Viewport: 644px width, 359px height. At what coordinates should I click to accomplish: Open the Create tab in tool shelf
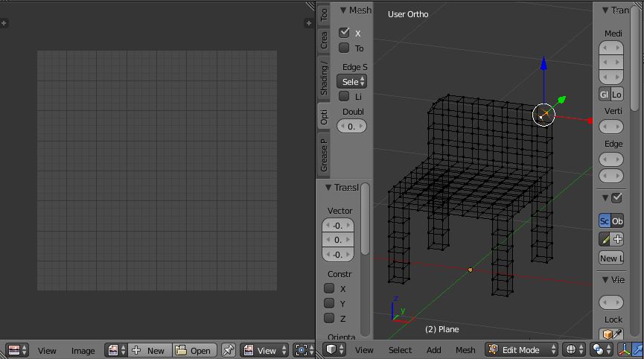[324, 39]
